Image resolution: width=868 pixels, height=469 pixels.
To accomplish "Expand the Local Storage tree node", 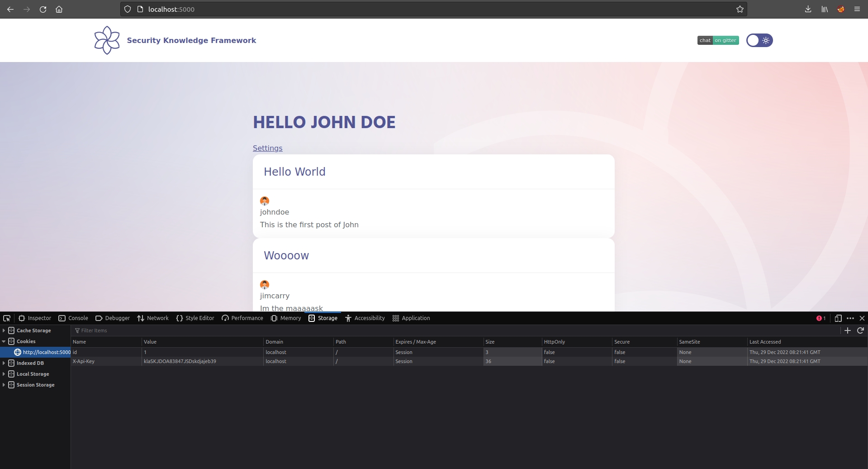I will [4, 374].
